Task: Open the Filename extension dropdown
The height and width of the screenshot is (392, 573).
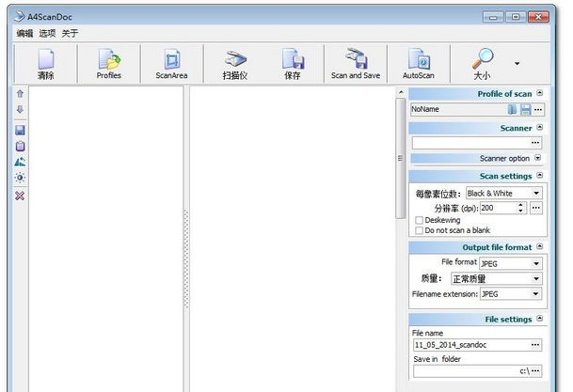Action: coord(535,294)
